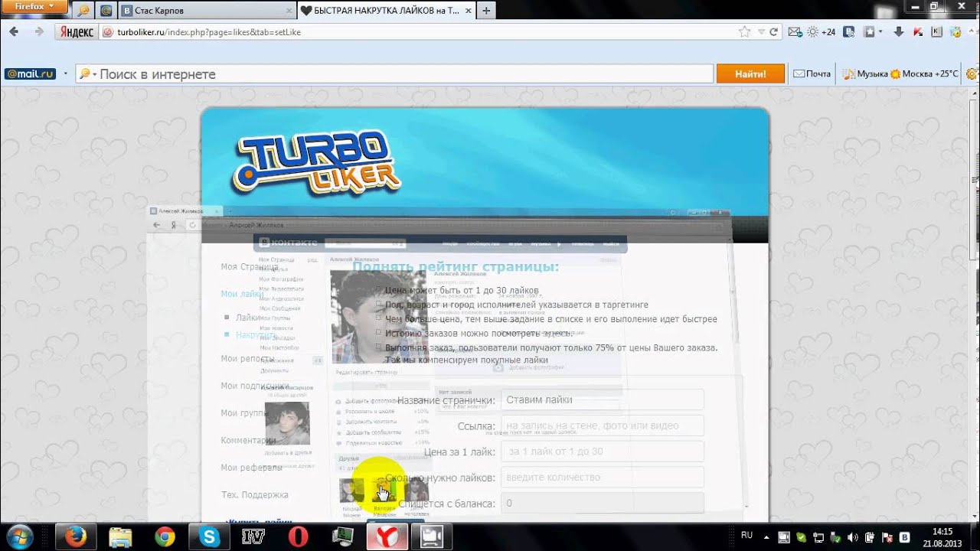
Task: Focus the Ссылка input field
Action: [602, 425]
